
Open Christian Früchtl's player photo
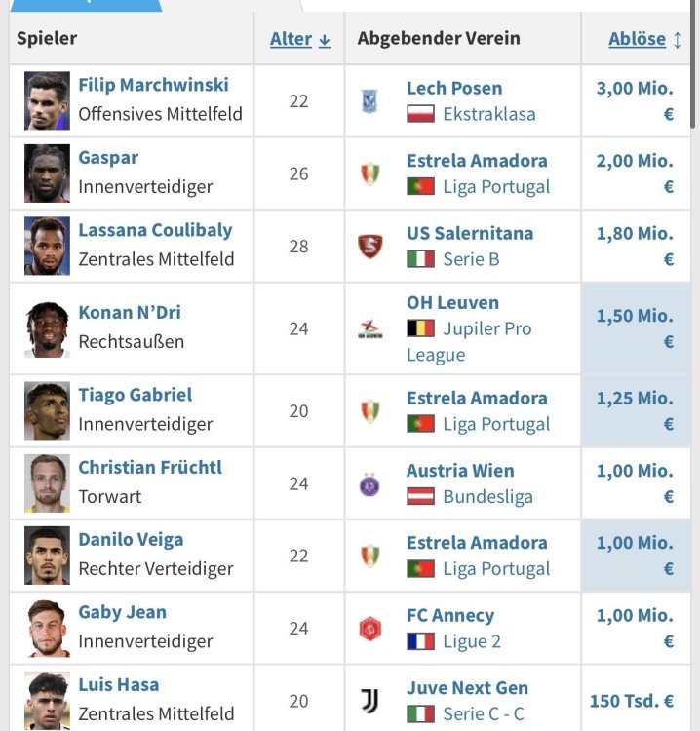pyautogui.click(x=47, y=483)
